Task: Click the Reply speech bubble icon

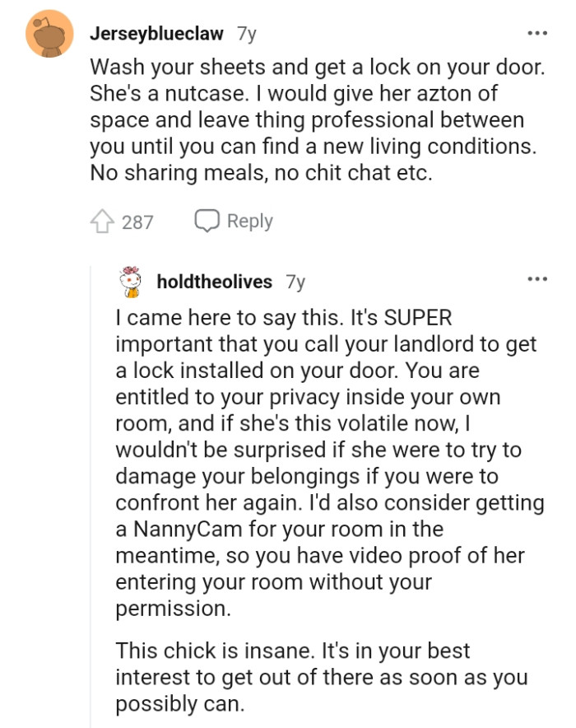Action: pos(207,220)
